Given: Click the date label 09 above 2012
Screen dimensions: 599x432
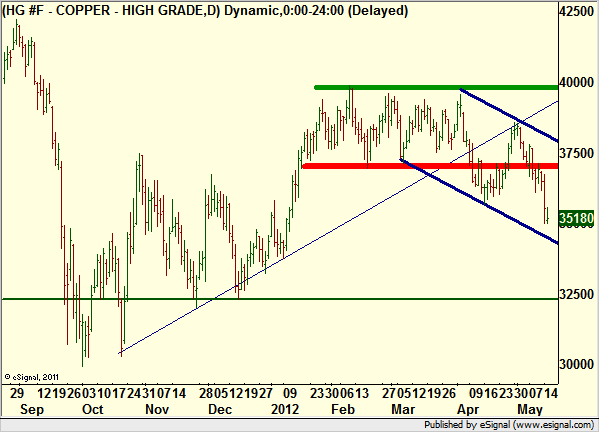Looking at the screenshot, I should (290, 393).
